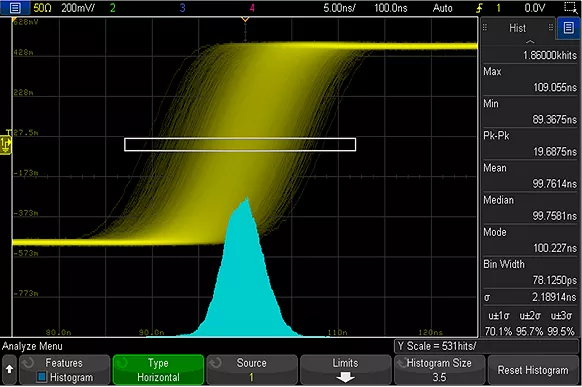Click the Auto trigger mode label

pyautogui.click(x=442, y=8)
